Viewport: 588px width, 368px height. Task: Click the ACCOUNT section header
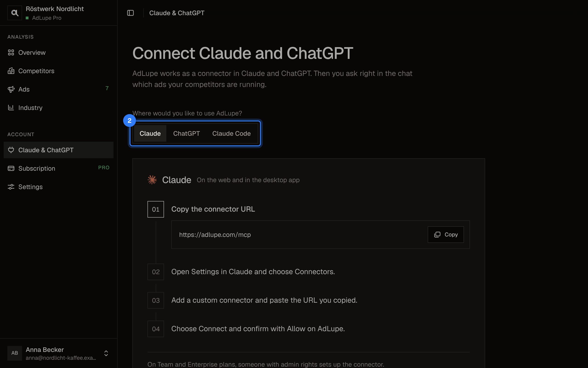point(21,134)
